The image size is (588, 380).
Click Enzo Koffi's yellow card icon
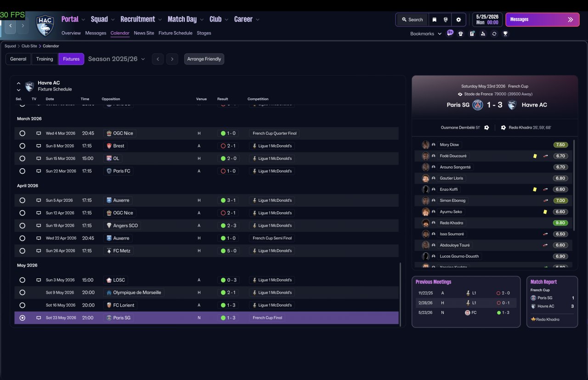pos(535,189)
